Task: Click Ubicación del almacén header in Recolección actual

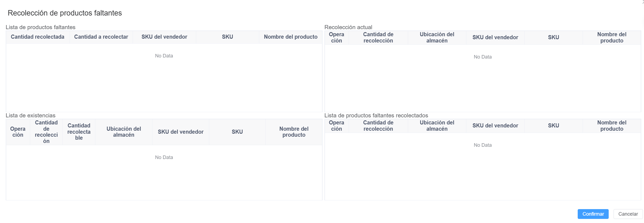Action: [437, 38]
